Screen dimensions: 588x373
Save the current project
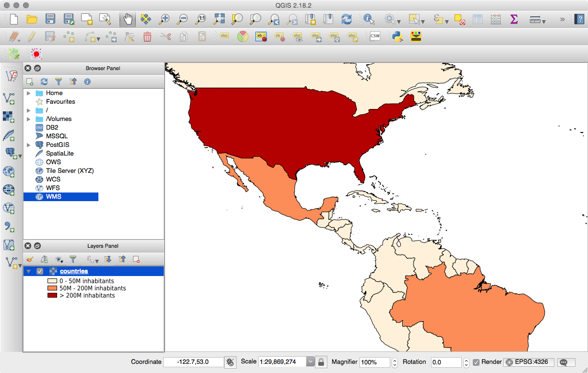click(x=50, y=19)
